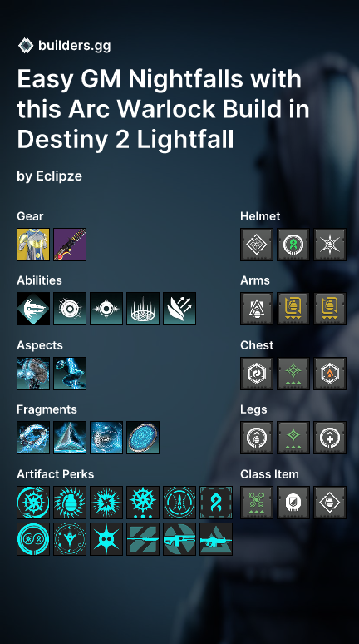
Task: Click the builders.gg logo icon
Action: [26, 45]
